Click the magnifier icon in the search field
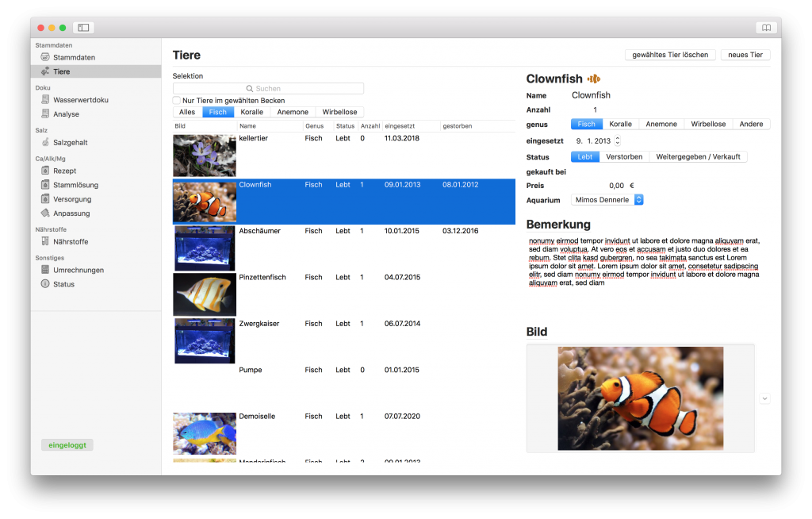The width and height of the screenshot is (812, 519). (250, 89)
